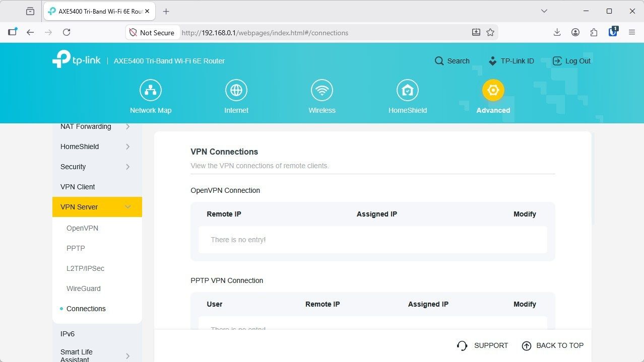The height and width of the screenshot is (362, 644).
Task: Open IPv6 in the sidebar
Action: pos(68,334)
